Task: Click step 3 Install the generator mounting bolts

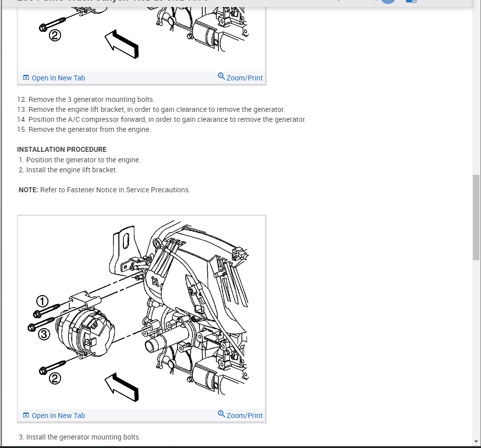Action: (x=80, y=438)
